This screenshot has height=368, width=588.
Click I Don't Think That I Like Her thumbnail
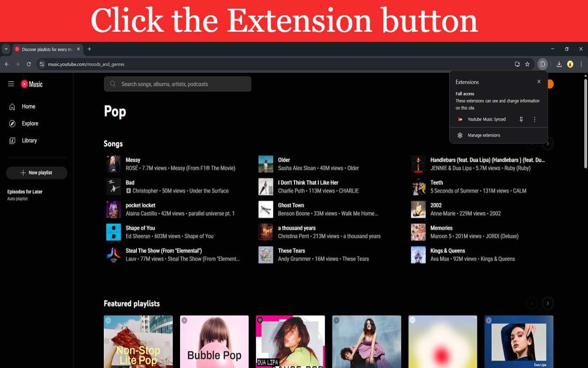266,187
